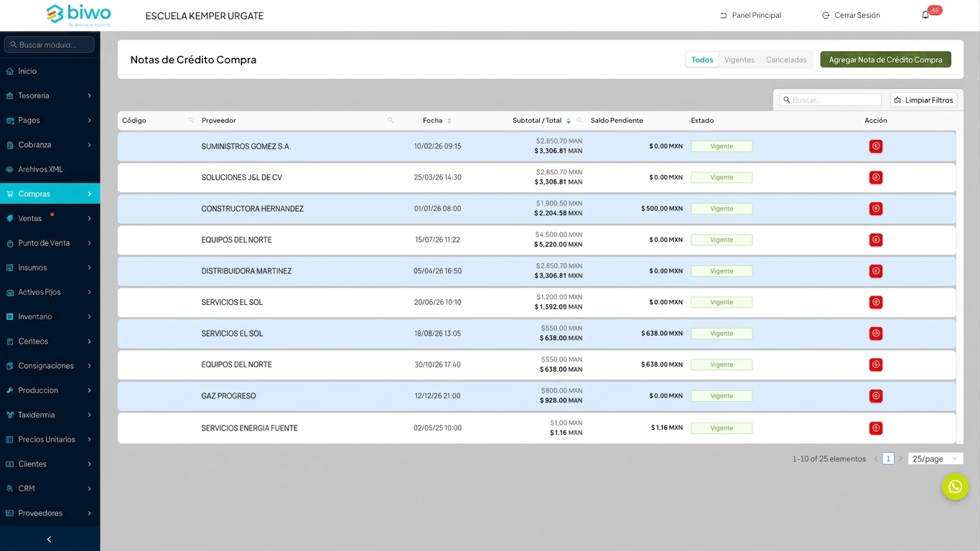The image size is (980, 551).
Task: Expand the Taxidermia menu
Action: (x=50, y=415)
